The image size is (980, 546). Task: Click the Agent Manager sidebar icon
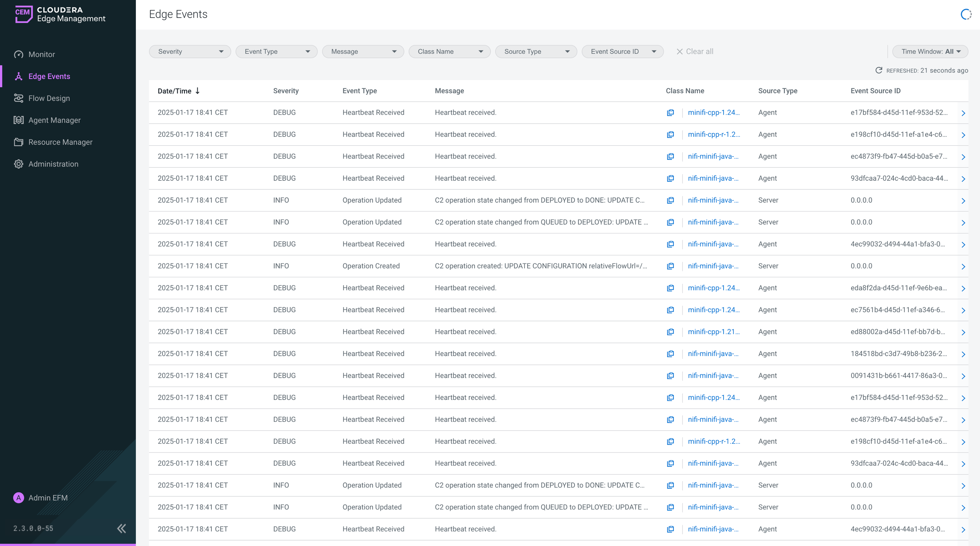point(19,120)
